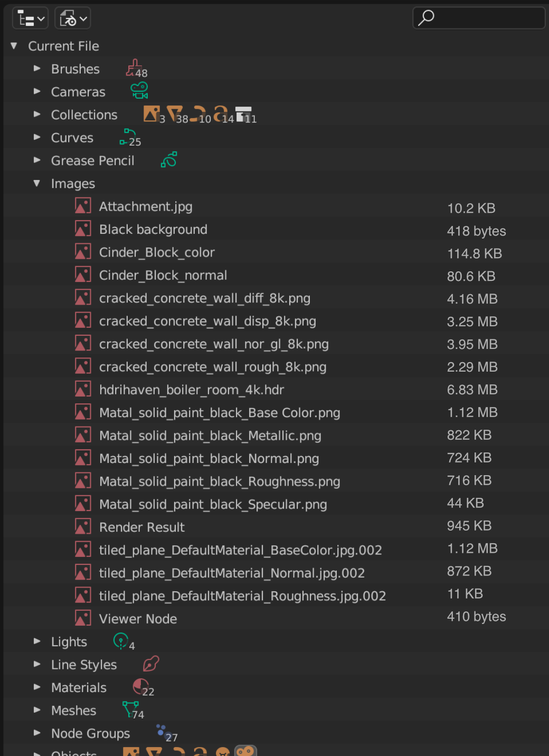Screen dimensions: 549x756
Task: Select tiled_plane_DefaultMaterial_BaseColor.jpg.002
Action: point(241,550)
